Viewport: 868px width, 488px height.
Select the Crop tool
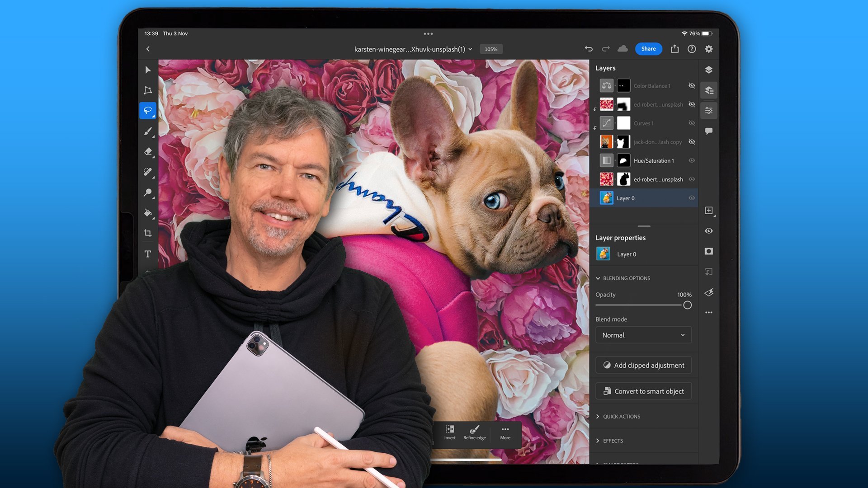click(x=148, y=233)
